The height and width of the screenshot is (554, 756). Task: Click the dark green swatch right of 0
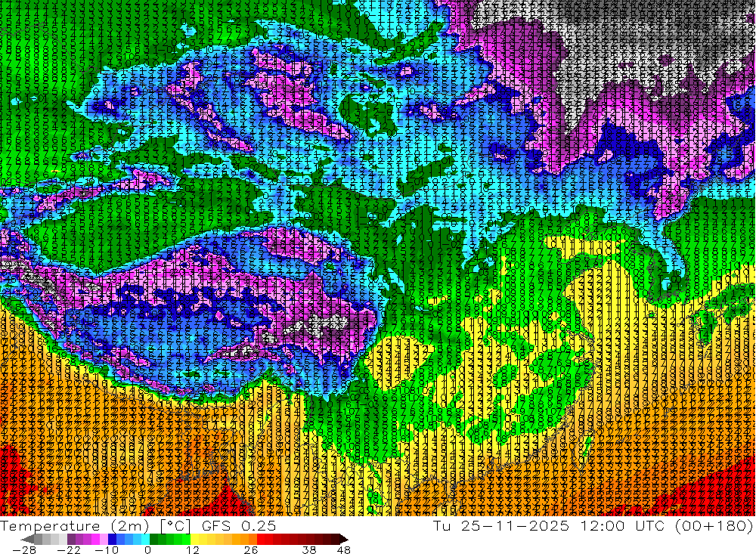(x=153, y=539)
